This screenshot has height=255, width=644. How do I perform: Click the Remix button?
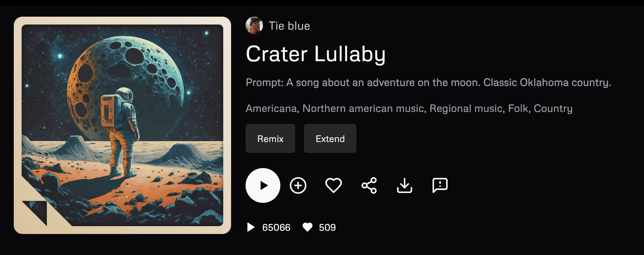(270, 138)
